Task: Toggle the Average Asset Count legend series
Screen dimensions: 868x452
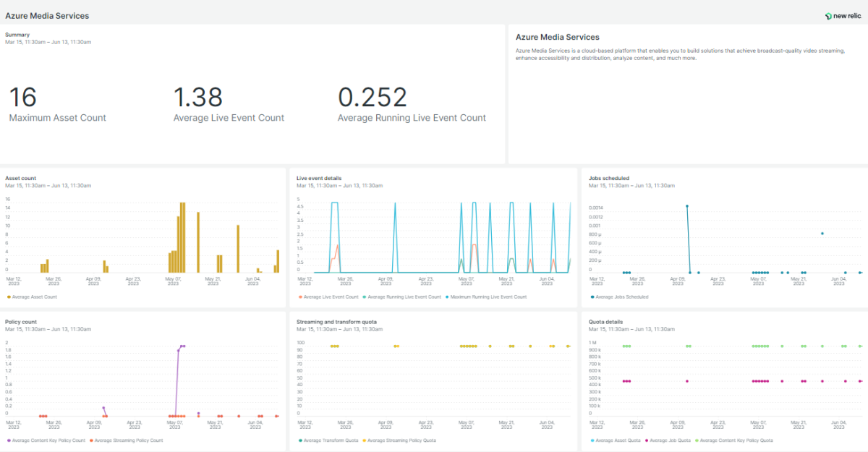Action: 34,297
